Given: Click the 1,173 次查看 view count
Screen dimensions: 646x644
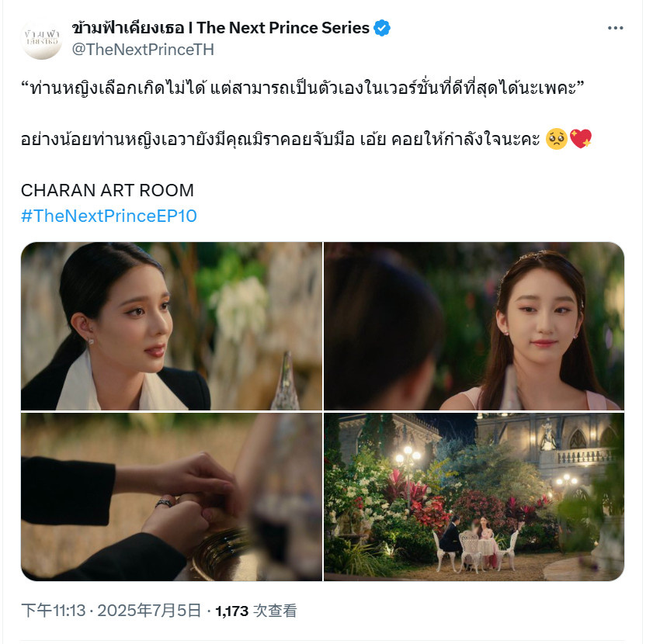Looking at the screenshot, I should click(x=256, y=611).
